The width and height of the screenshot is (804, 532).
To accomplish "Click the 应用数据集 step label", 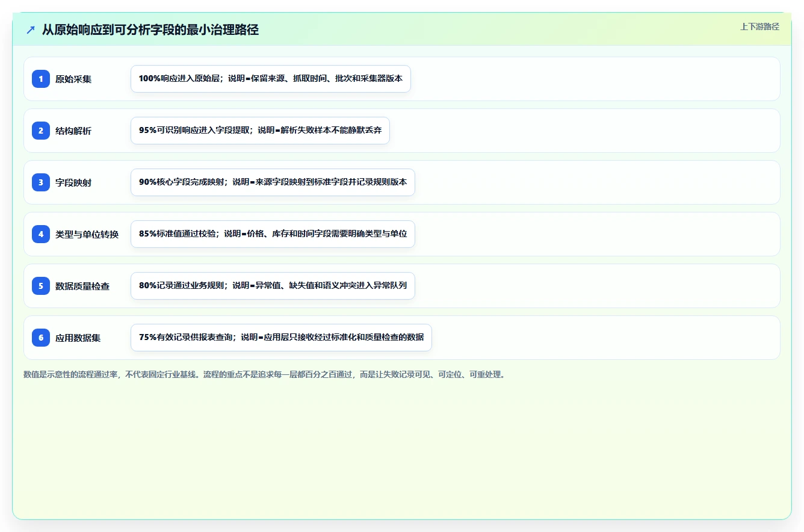I will (x=78, y=338).
